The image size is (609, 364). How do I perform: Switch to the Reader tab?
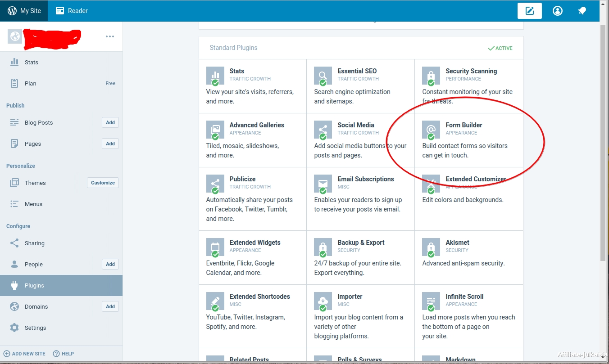pos(72,11)
